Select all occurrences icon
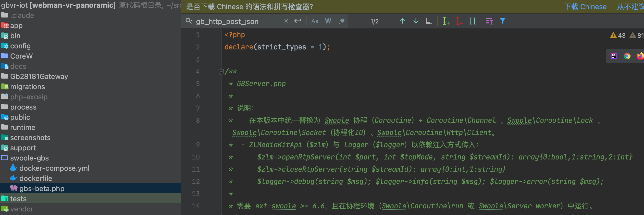 click(473, 21)
